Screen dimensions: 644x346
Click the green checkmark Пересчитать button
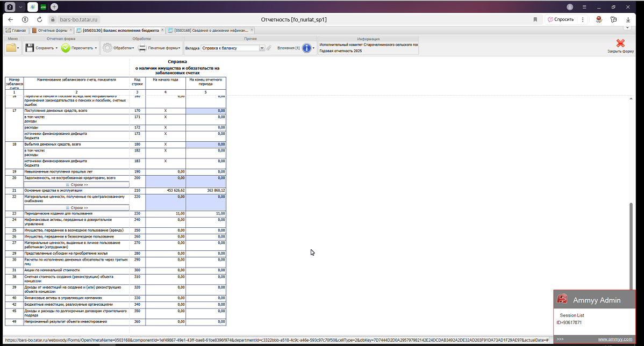coord(66,48)
